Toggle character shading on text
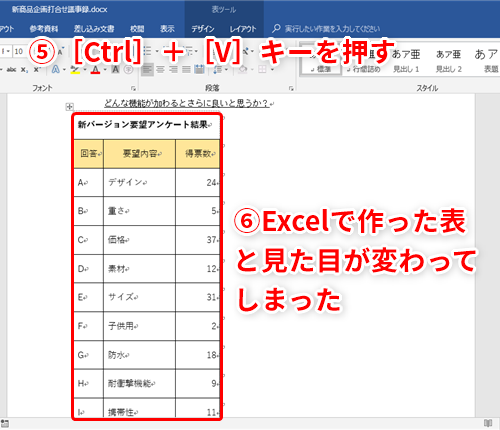 click(115, 70)
